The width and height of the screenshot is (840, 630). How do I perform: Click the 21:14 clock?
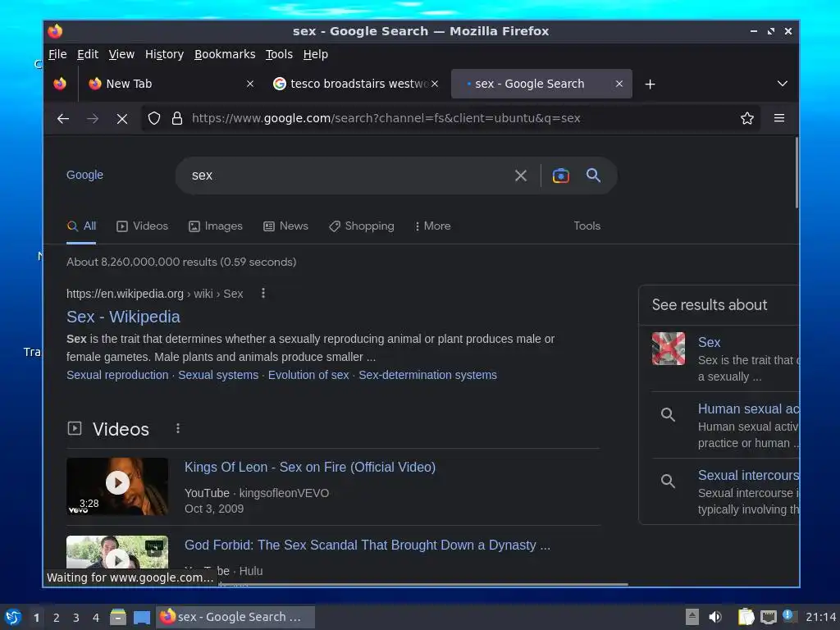click(821, 617)
